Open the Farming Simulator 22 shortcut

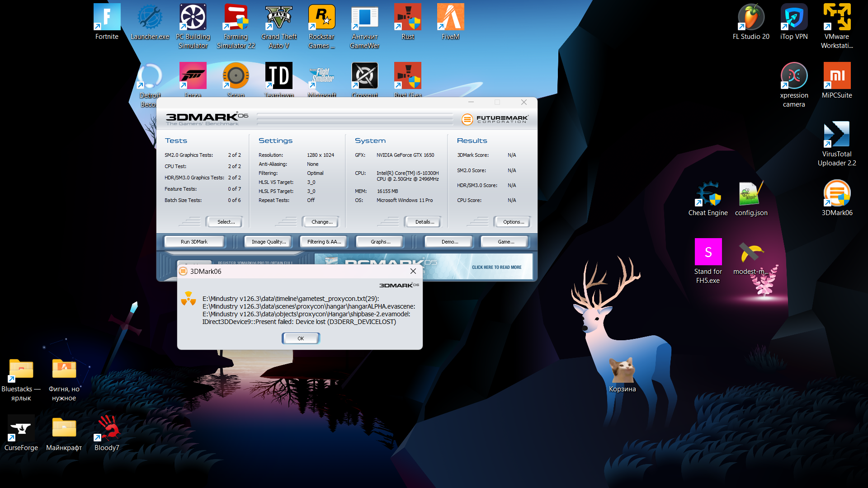pyautogui.click(x=236, y=27)
